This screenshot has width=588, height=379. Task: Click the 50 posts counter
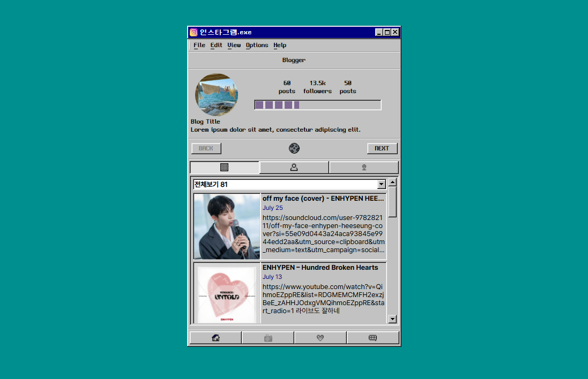pyautogui.click(x=348, y=87)
